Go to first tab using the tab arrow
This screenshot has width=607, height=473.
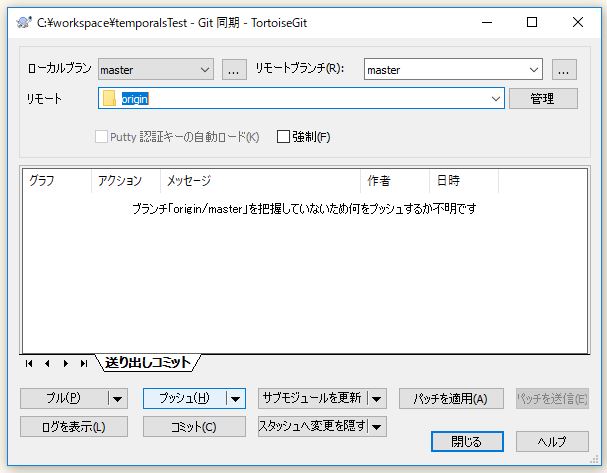(x=29, y=363)
